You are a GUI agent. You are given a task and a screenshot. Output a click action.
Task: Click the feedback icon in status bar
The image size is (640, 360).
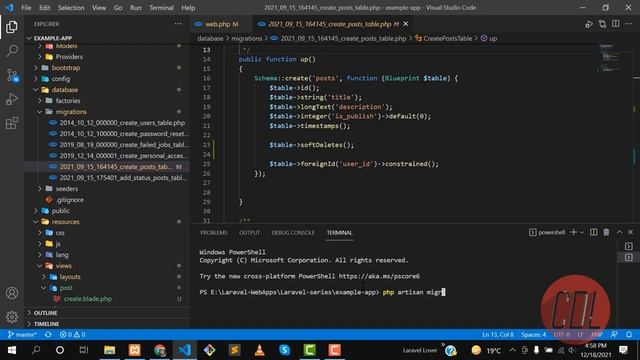pyautogui.click(x=614, y=335)
